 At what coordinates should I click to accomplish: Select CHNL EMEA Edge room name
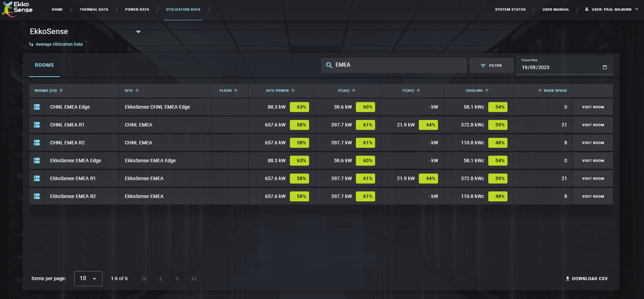coord(70,107)
